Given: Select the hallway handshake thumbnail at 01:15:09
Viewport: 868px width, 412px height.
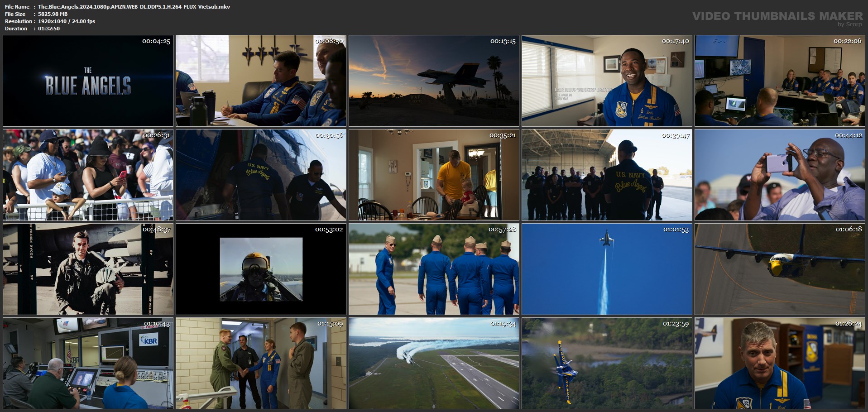Looking at the screenshot, I should pos(261,363).
